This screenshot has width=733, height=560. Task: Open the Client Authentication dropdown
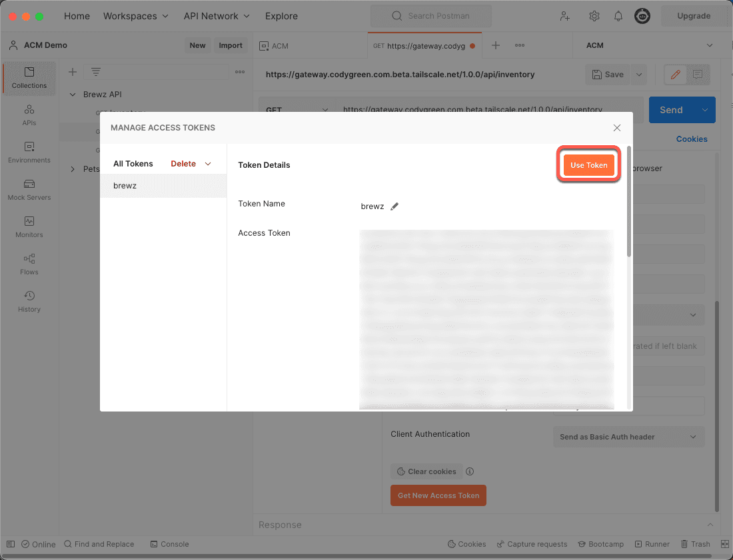coord(627,437)
